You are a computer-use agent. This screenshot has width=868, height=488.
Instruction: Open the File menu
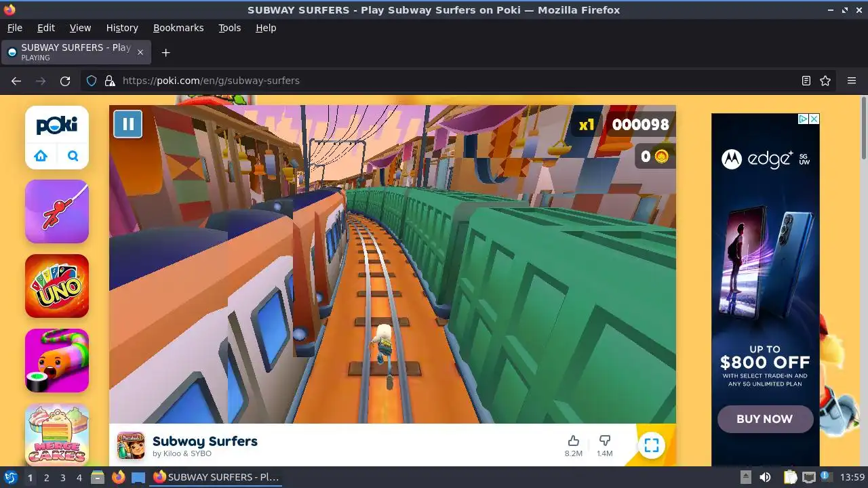14,28
